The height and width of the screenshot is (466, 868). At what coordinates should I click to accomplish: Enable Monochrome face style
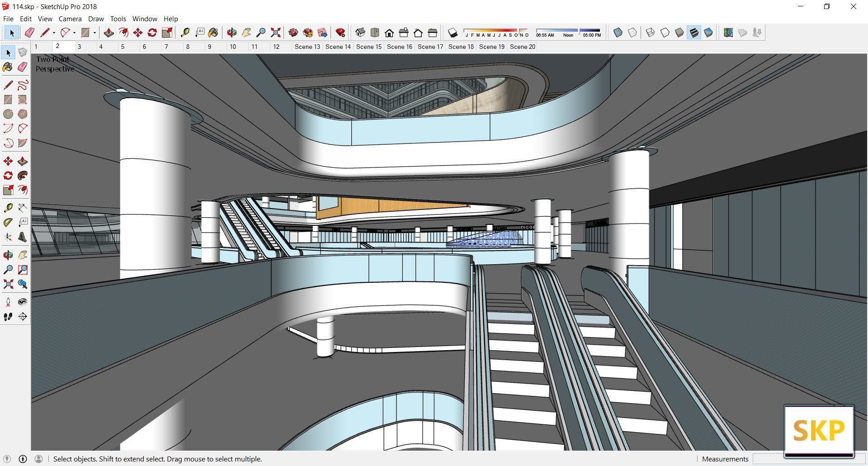(708, 33)
